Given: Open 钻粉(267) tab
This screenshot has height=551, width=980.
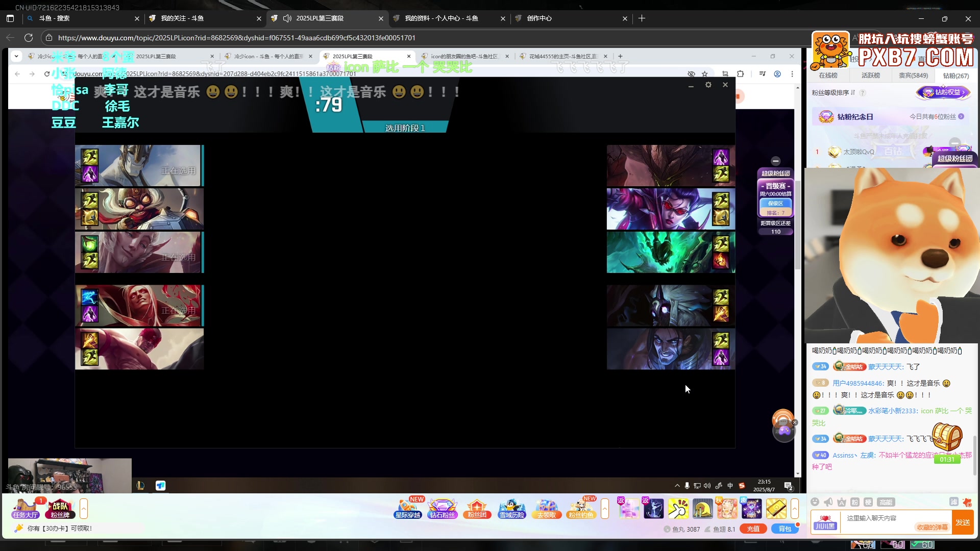Looking at the screenshot, I should (955, 76).
